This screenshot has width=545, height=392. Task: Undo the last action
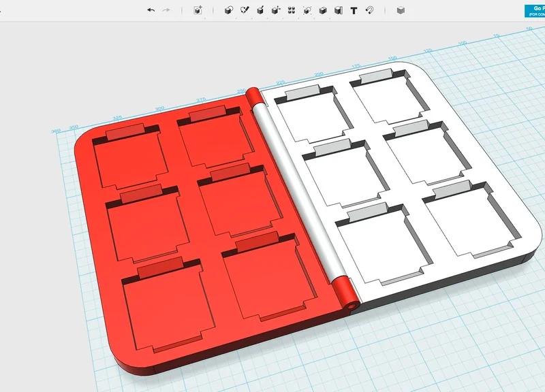tap(151, 10)
